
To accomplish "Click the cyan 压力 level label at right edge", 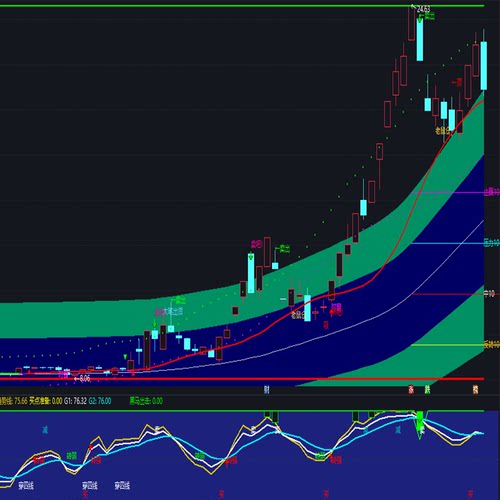I will point(492,243).
